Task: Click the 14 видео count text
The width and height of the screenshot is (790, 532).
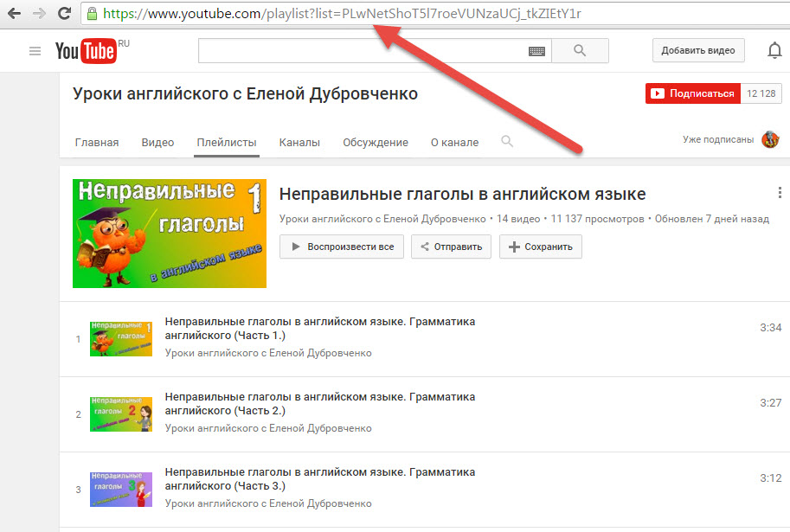Action: pos(518,219)
